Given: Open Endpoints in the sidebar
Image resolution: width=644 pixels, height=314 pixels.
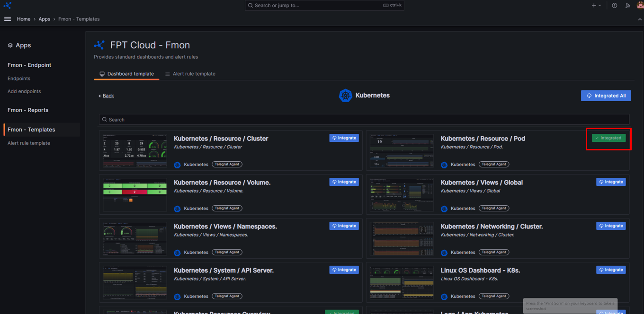Looking at the screenshot, I should pos(19,78).
